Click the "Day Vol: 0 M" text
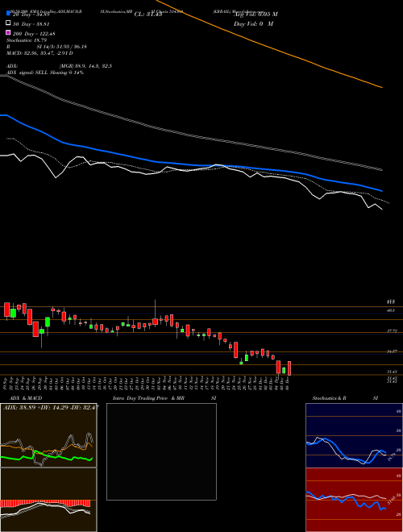Screen dimensions: 403x532 [253, 23]
